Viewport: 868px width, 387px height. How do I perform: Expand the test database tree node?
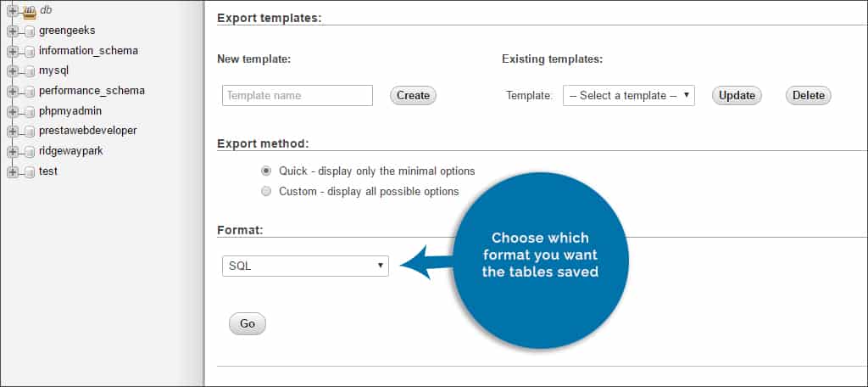click(x=13, y=172)
